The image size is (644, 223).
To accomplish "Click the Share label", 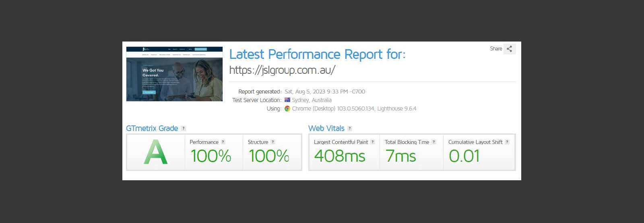I will click(x=496, y=49).
